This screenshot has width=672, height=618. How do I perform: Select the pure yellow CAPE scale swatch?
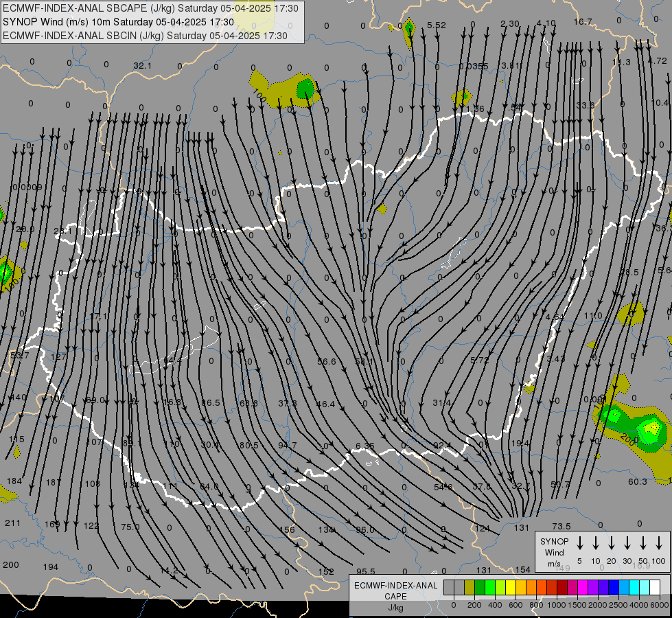[511, 588]
